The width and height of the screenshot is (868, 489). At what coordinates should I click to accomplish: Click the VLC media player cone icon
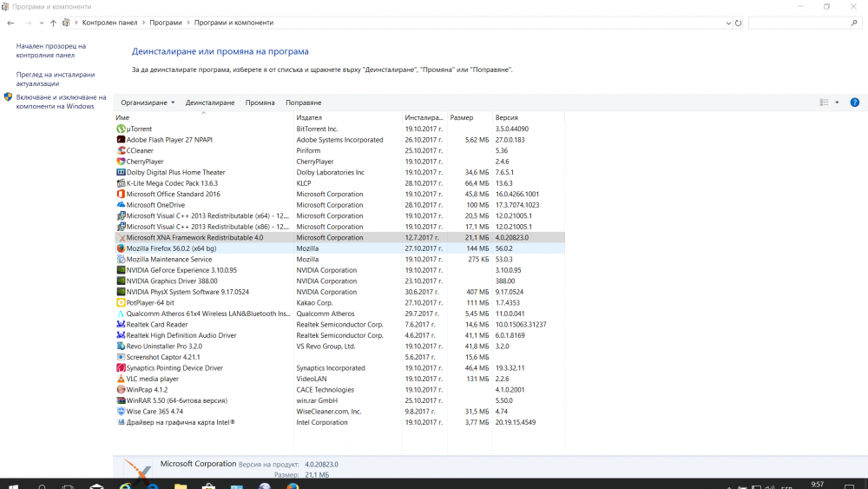[x=121, y=379]
